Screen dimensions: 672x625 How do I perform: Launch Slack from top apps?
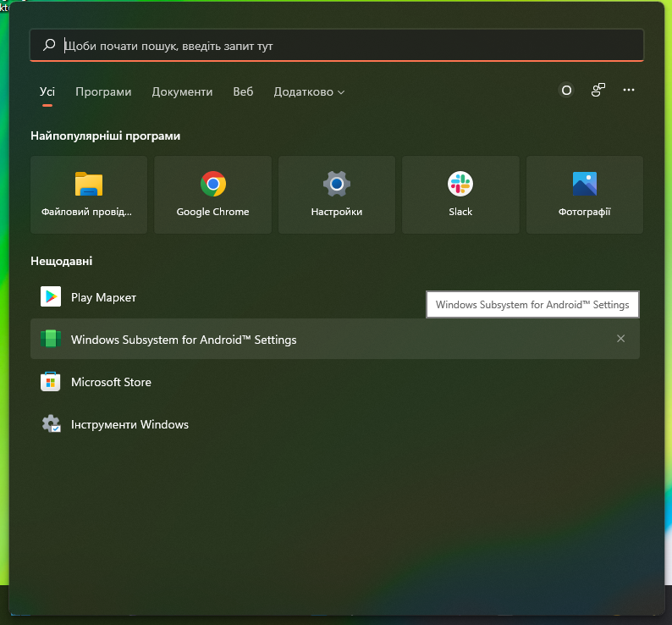point(460,195)
